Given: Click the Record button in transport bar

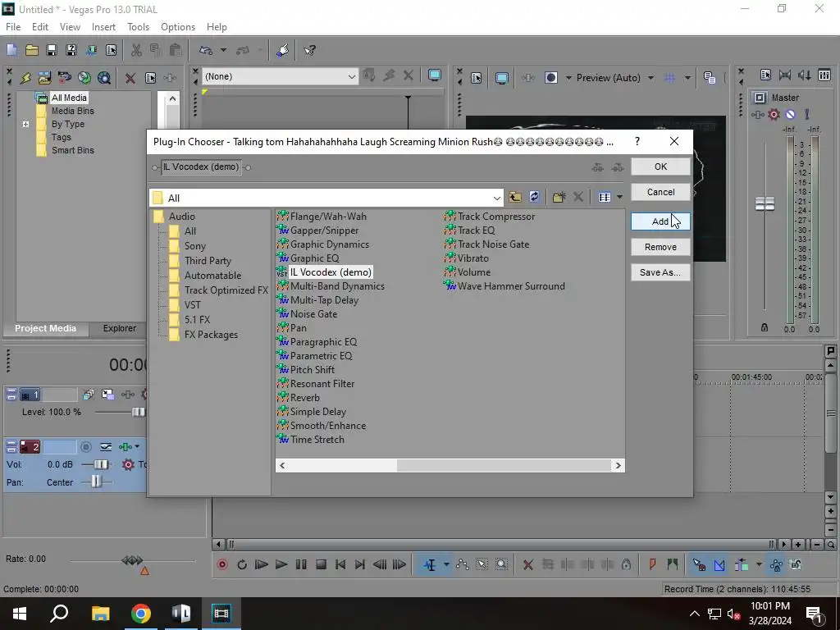Looking at the screenshot, I should tap(222, 564).
